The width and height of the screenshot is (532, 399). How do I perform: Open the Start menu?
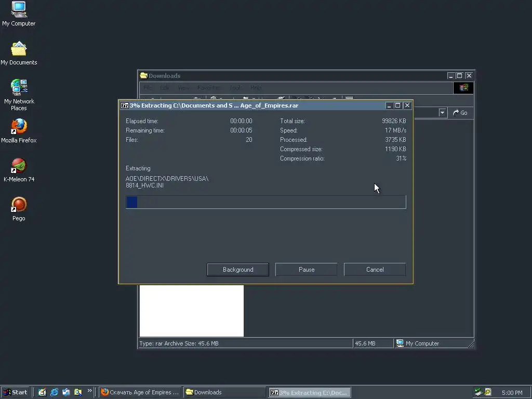(15, 392)
